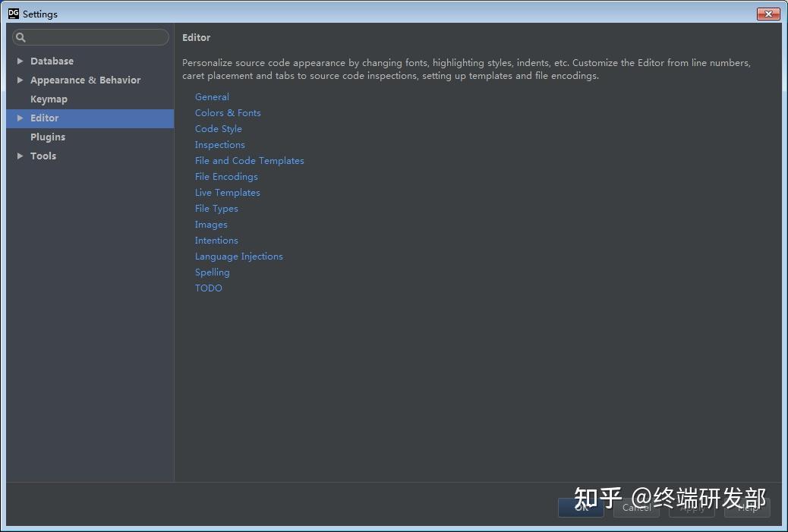Open the Colors & Fonts settings
The width and height of the screenshot is (788, 532).
[228, 112]
